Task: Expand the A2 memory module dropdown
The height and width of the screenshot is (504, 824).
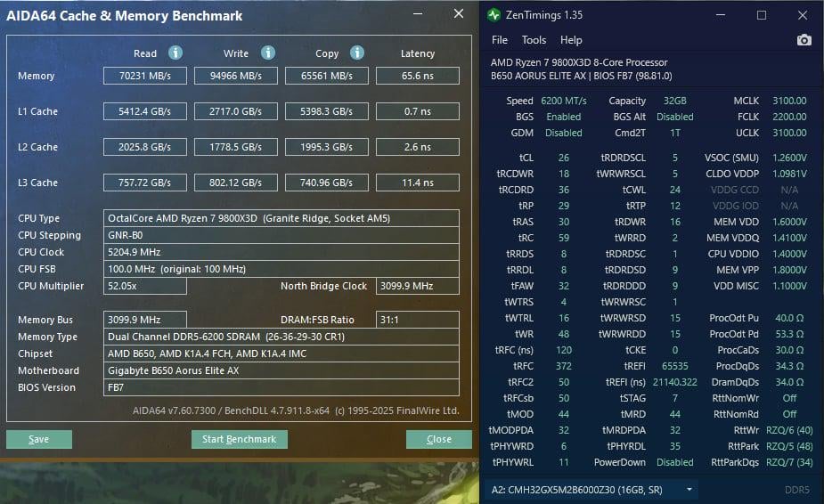Action: point(689,489)
